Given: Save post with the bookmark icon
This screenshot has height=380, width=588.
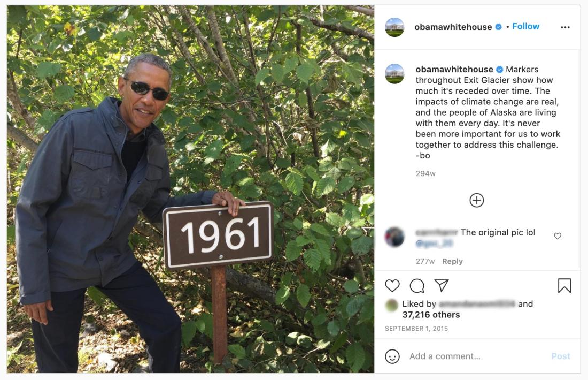Looking at the screenshot, I should click(564, 286).
